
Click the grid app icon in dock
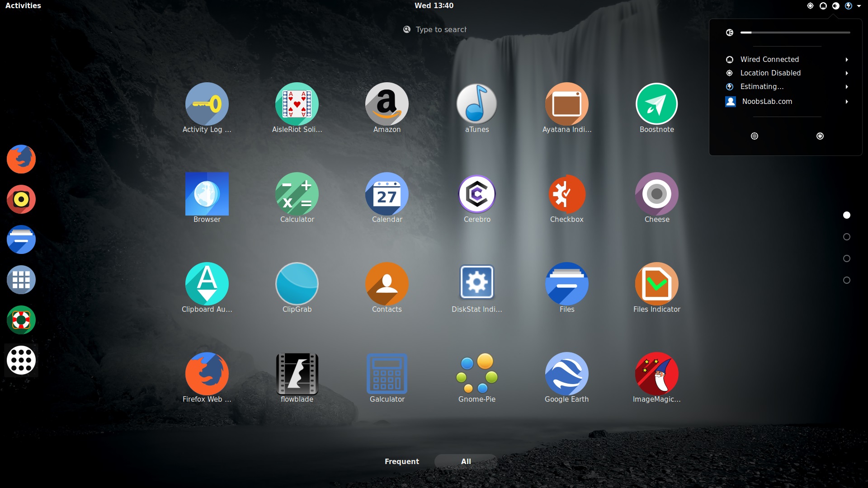point(21,280)
